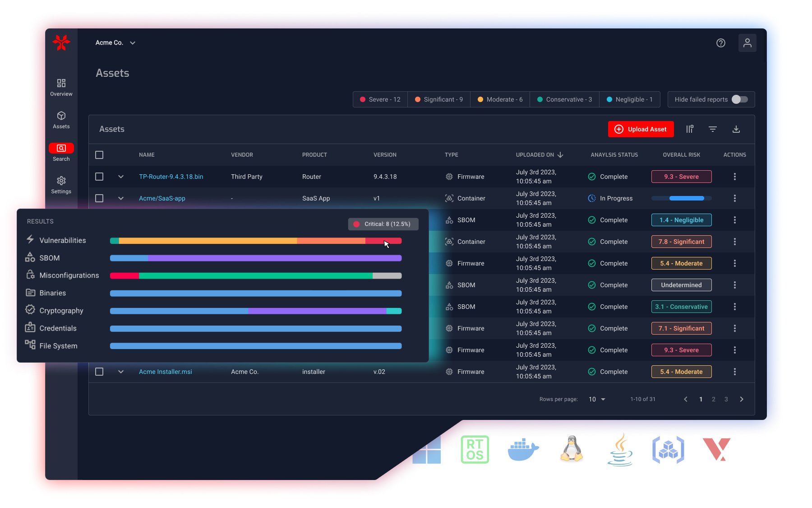Open the Acme Co. organization dropdown
812x508 pixels.
(x=115, y=43)
